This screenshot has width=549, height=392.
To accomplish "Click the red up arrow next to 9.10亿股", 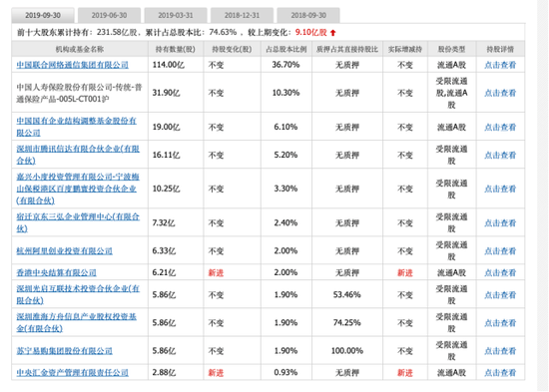I will tap(333, 33).
